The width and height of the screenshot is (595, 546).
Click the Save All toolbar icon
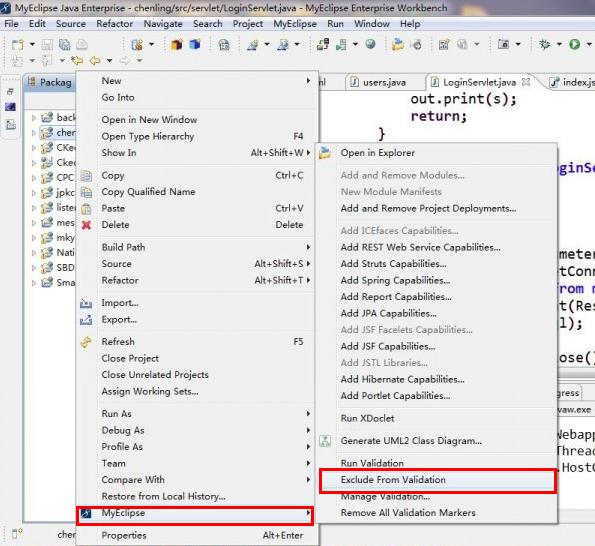pyautogui.click(x=64, y=45)
